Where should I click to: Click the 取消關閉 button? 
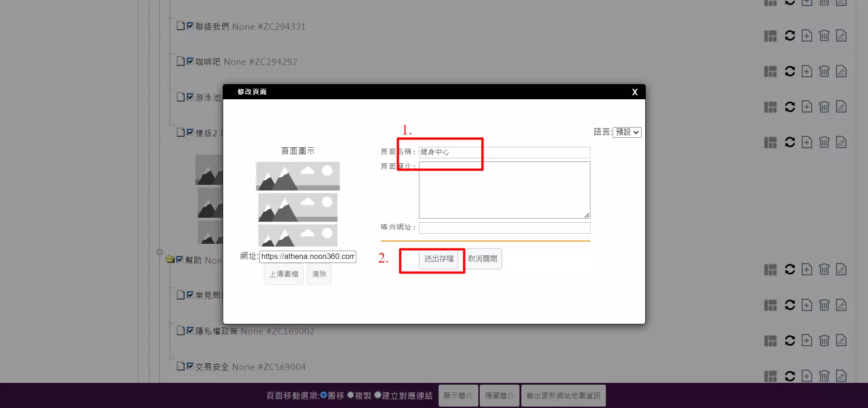tap(482, 259)
